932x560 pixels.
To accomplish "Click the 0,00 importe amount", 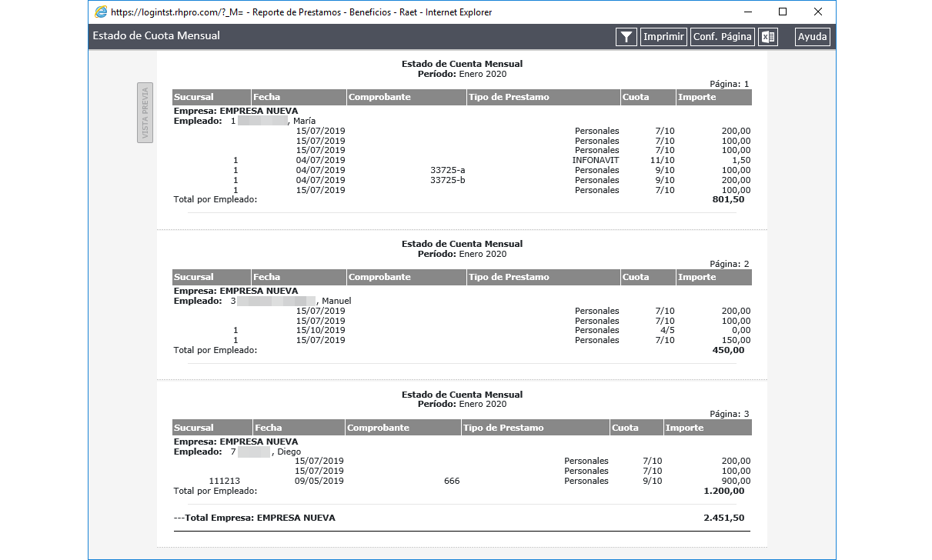I will [x=742, y=331].
